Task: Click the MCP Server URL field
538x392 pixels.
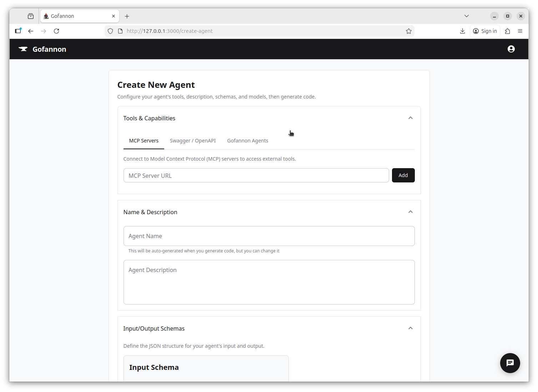Action: 256,175
